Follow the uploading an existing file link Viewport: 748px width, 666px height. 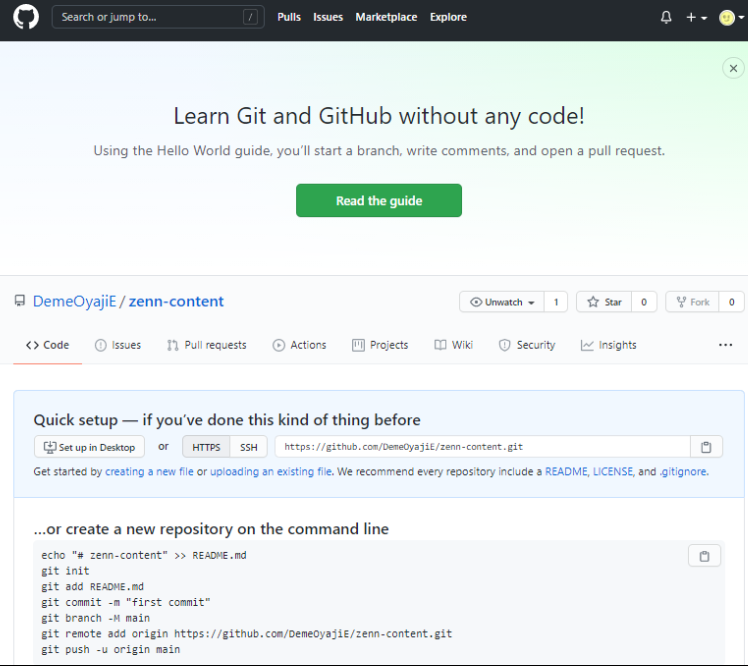point(271,471)
